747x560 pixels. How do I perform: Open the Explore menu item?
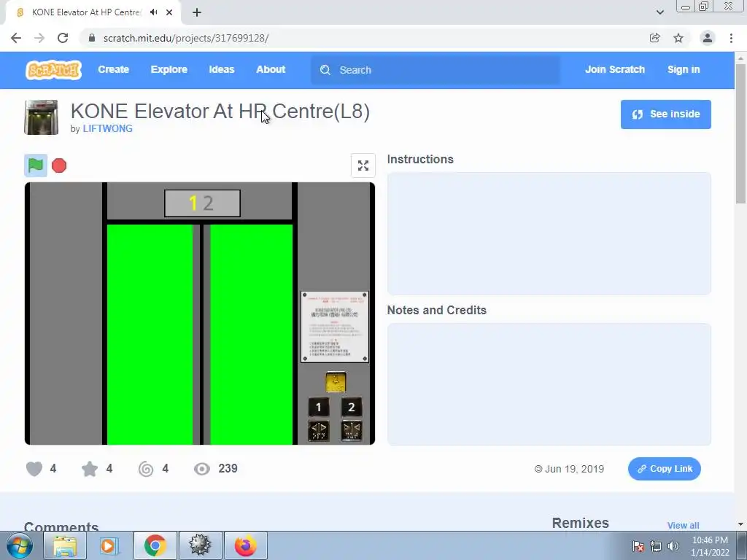pyautogui.click(x=169, y=69)
